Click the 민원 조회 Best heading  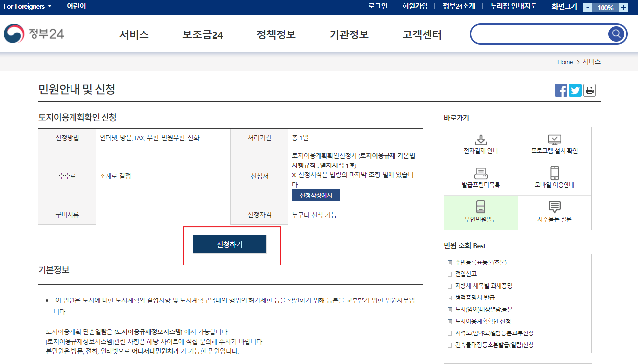(465, 245)
